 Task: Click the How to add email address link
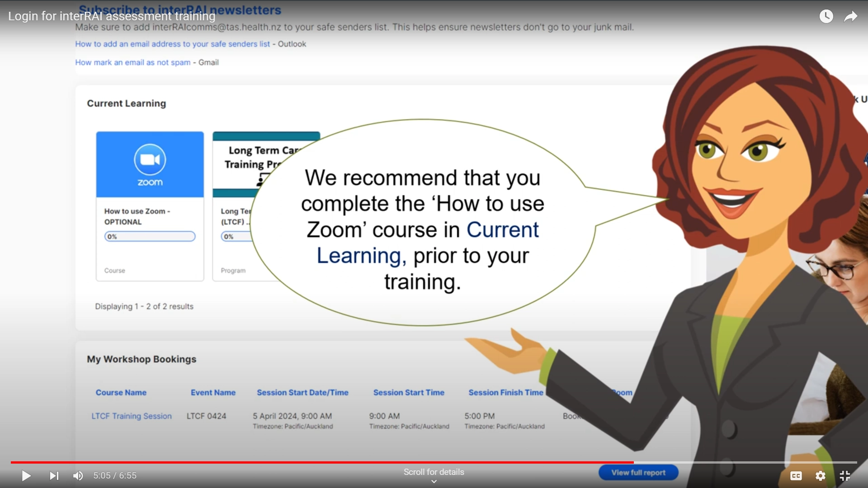coord(172,43)
